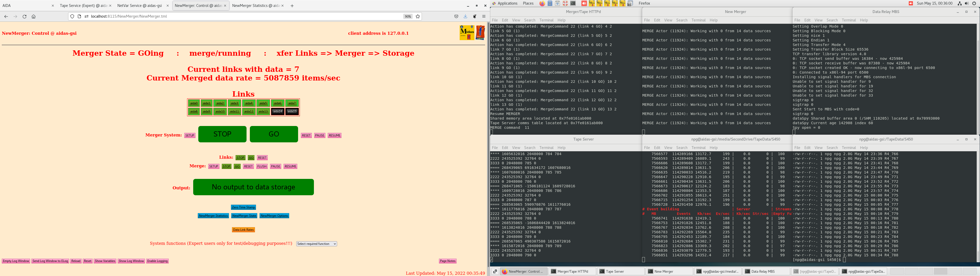
Task: Open volume control in system tray
Action: pos(967,3)
